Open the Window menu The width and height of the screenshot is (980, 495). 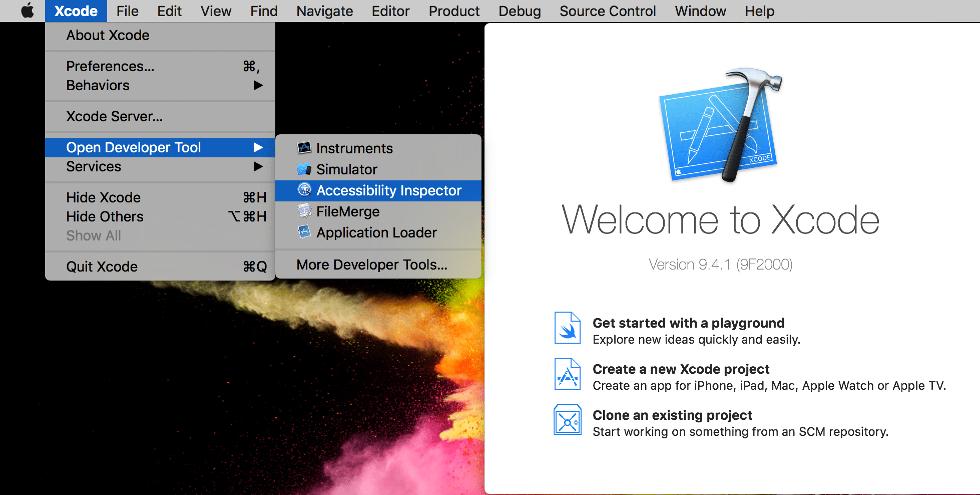(700, 11)
